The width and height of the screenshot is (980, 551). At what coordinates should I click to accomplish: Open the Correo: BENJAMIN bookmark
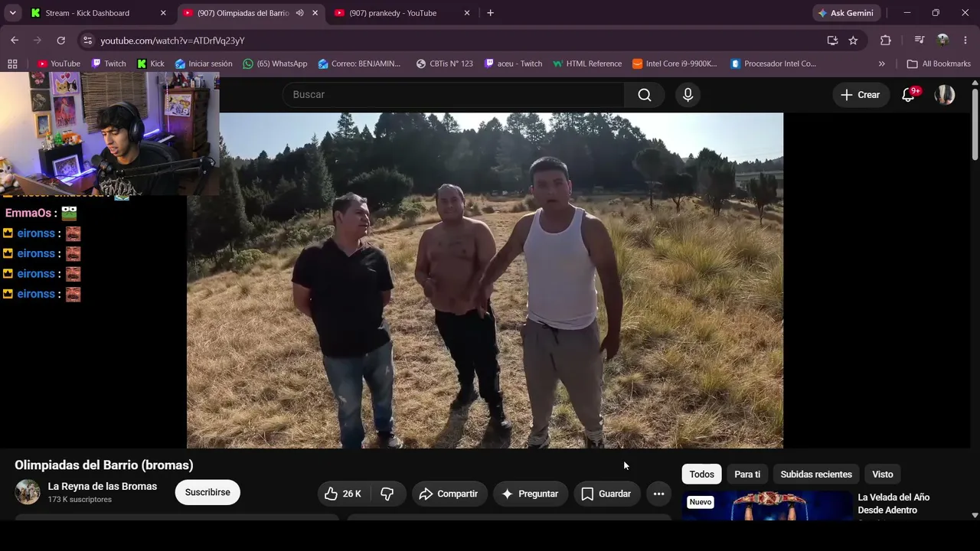pos(359,64)
